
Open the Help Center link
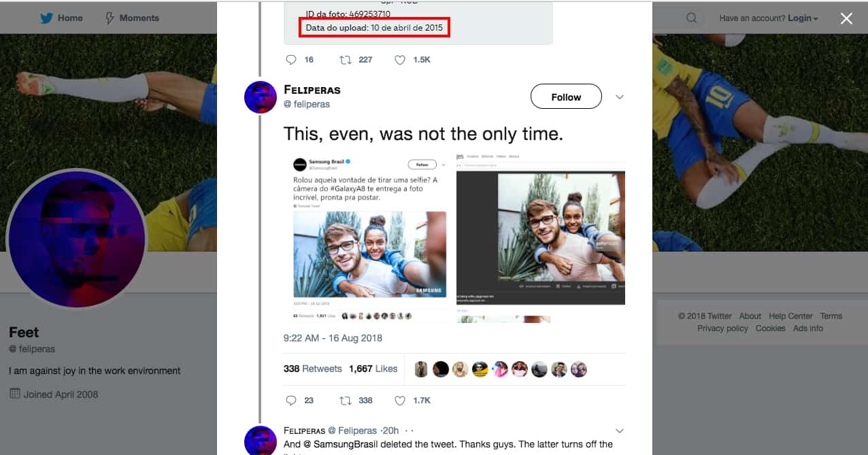tap(790, 316)
